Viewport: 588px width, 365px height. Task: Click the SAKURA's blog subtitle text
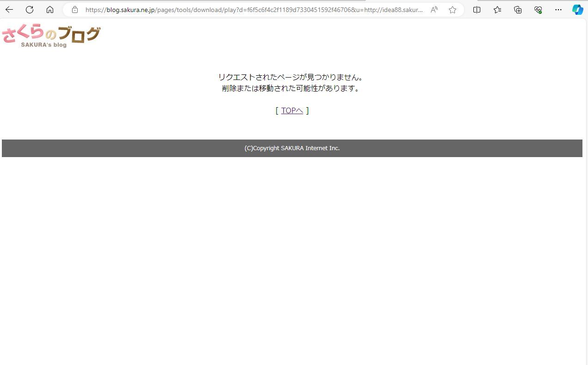click(44, 45)
